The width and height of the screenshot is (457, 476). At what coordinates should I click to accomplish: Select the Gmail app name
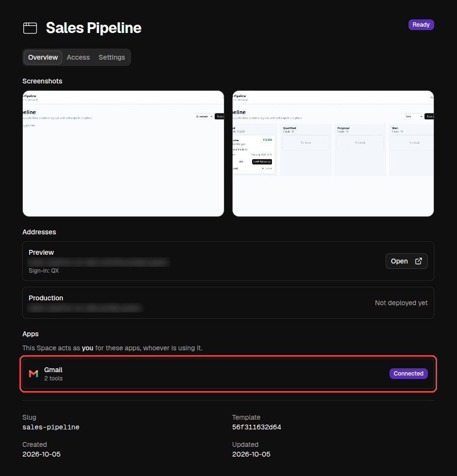[x=53, y=370]
